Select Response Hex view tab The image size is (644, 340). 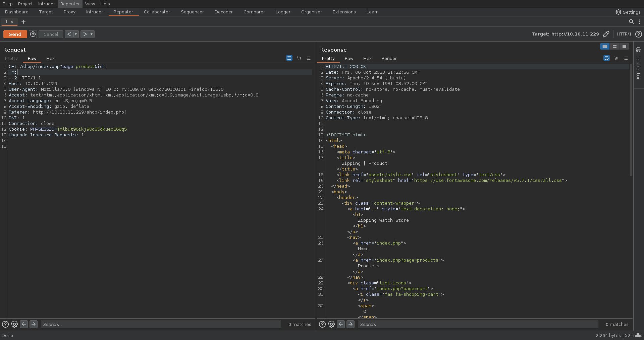click(x=367, y=58)
